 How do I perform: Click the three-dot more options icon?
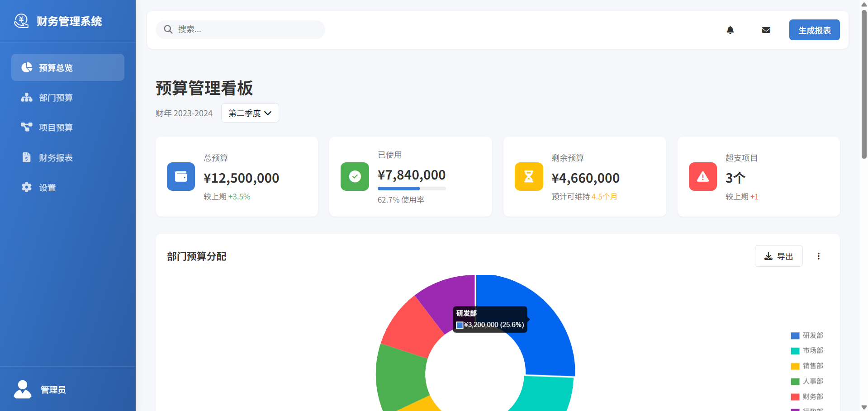point(818,256)
